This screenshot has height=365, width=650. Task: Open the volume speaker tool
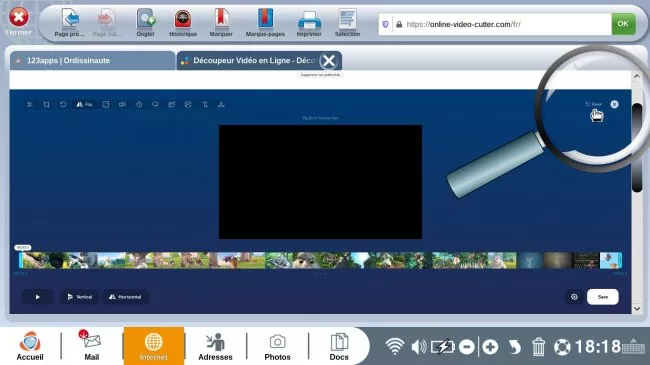coord(122,105)
